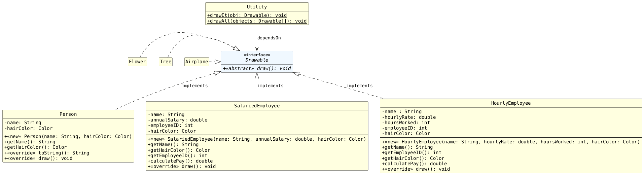Click the Utility class title
This screenshot has height=175, width=644.
click(257, 7)
